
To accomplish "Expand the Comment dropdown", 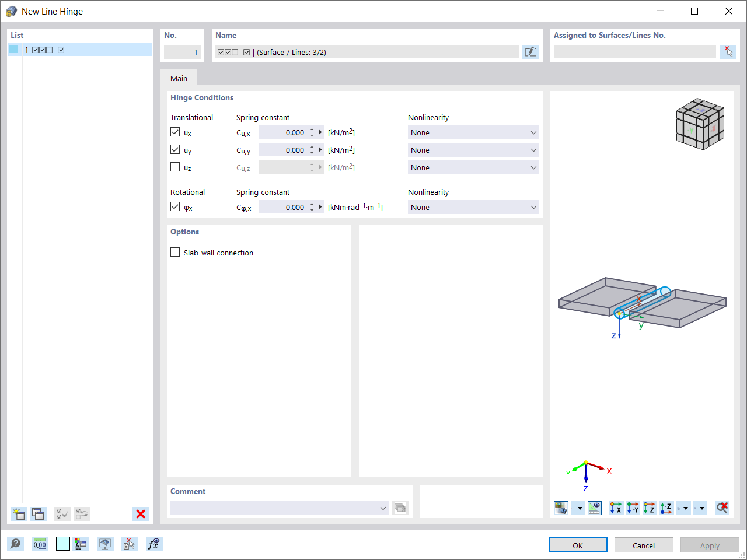I will pos(383,508).
